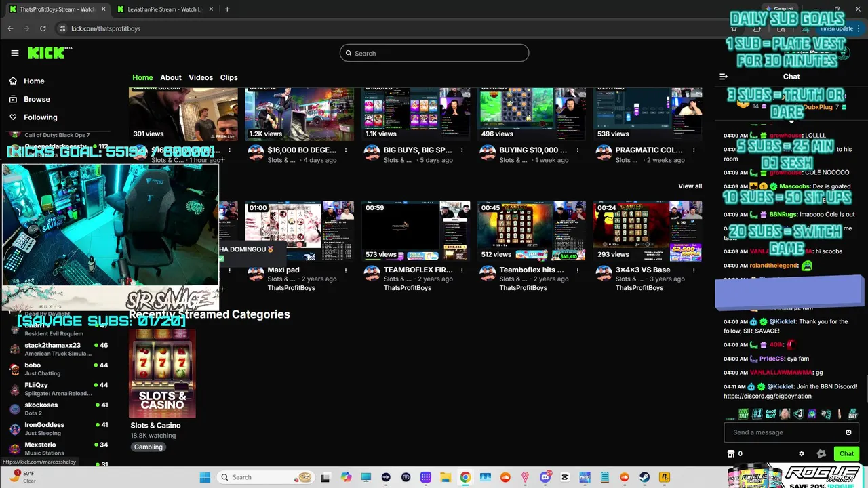Viewport: 868px width, 488px height.
Task: Open options for 'TEAMBOFLEX FIR...' clip
Action: coord(462,270)
